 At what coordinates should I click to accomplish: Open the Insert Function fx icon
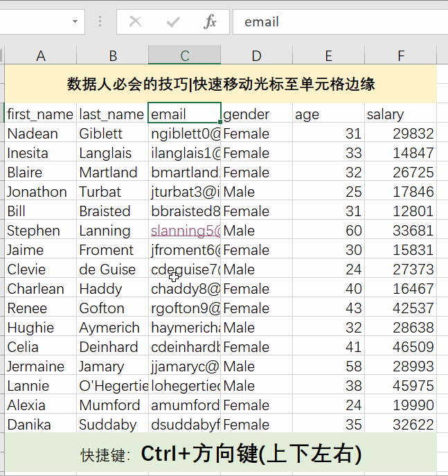tap(210, 21)
